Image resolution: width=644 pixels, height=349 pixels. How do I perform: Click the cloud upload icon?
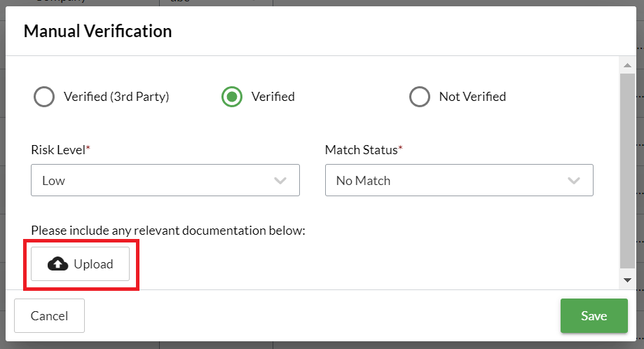pyautogui.click(x=57, y=264)
